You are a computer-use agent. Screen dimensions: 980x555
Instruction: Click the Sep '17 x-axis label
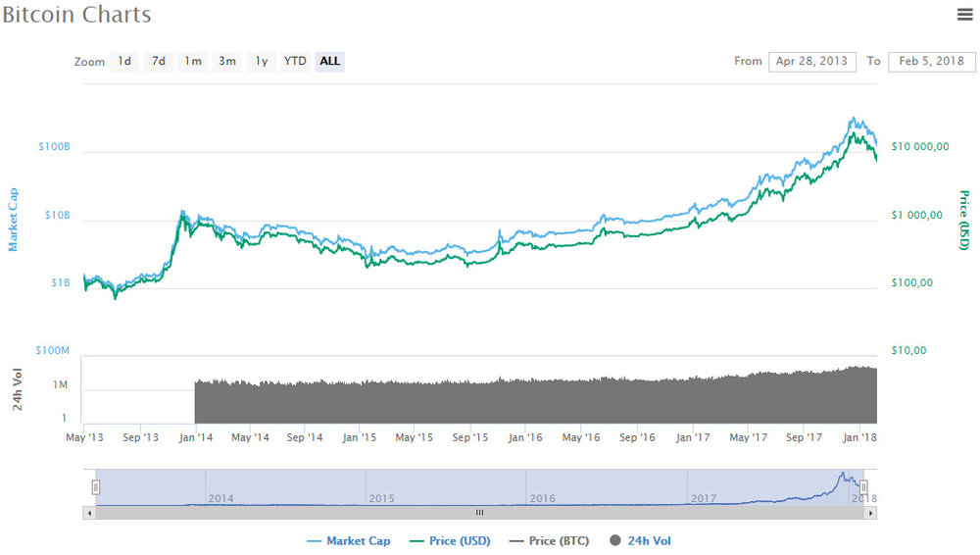pyautogui.click(x=804, y=437)
